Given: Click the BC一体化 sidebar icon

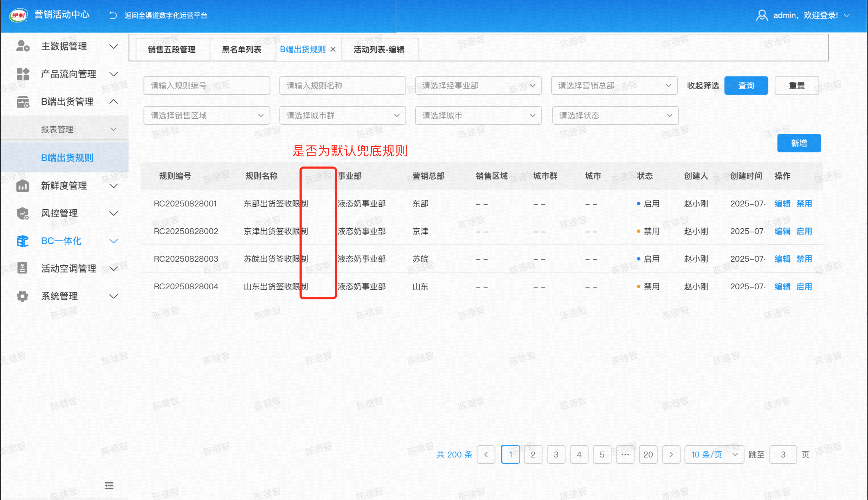Looking at the screenshot, I should point(23,241).
